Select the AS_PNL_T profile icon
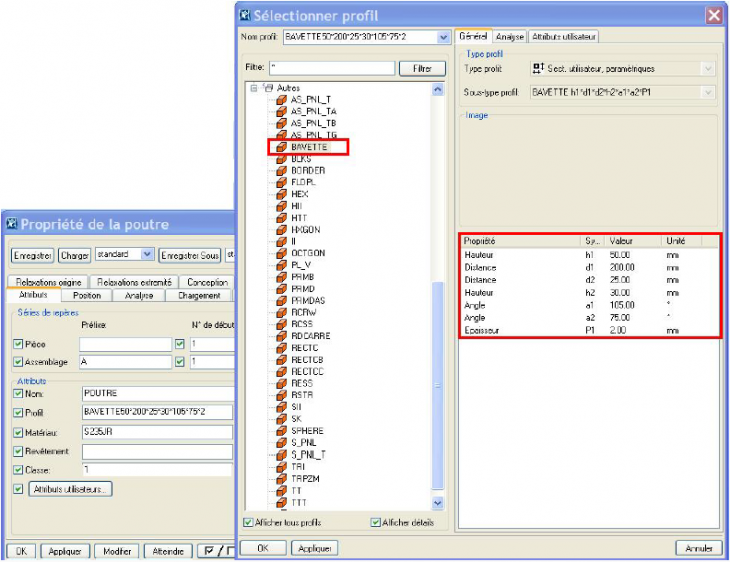 (283, 99)
